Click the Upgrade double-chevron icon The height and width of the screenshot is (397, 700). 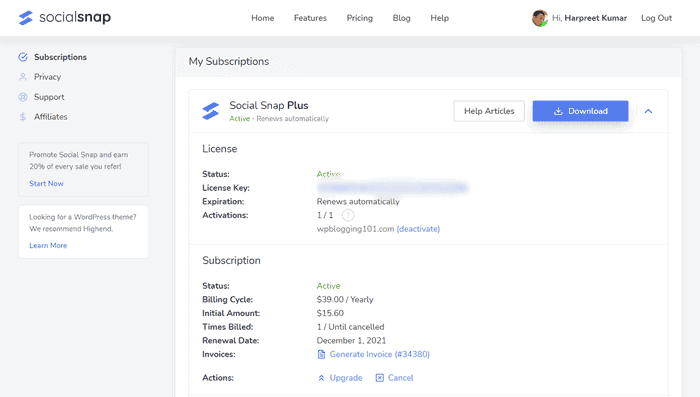coord(321,378)
